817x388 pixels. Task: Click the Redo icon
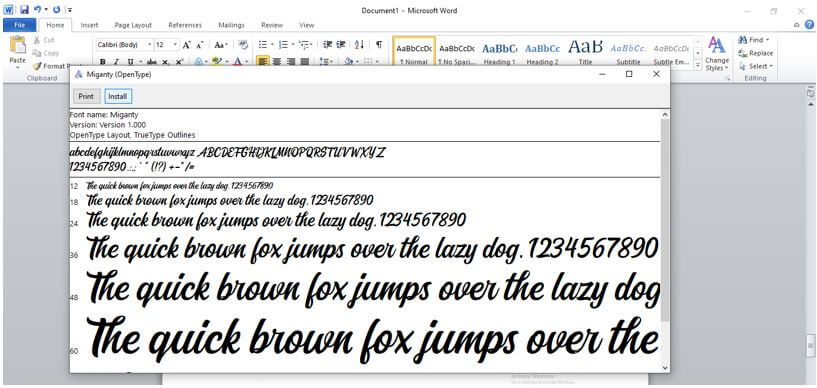pyautogui.click(x=56, y=9)
